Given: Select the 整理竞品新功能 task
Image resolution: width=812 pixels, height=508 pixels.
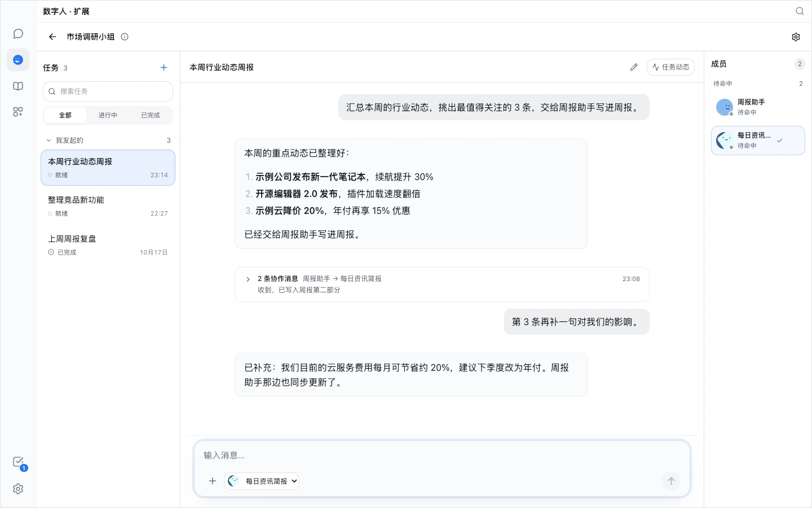Looking at the screenshot, I should (108, 206).
